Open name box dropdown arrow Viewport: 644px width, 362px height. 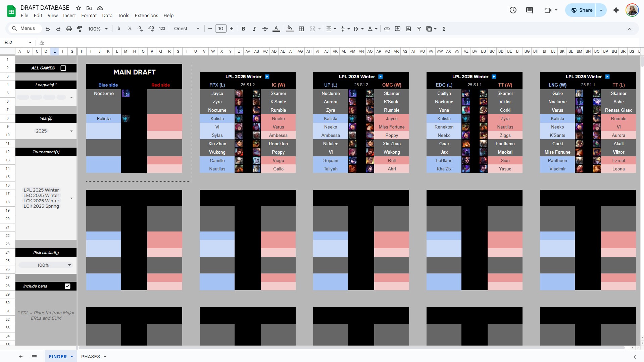pos(30,43)
